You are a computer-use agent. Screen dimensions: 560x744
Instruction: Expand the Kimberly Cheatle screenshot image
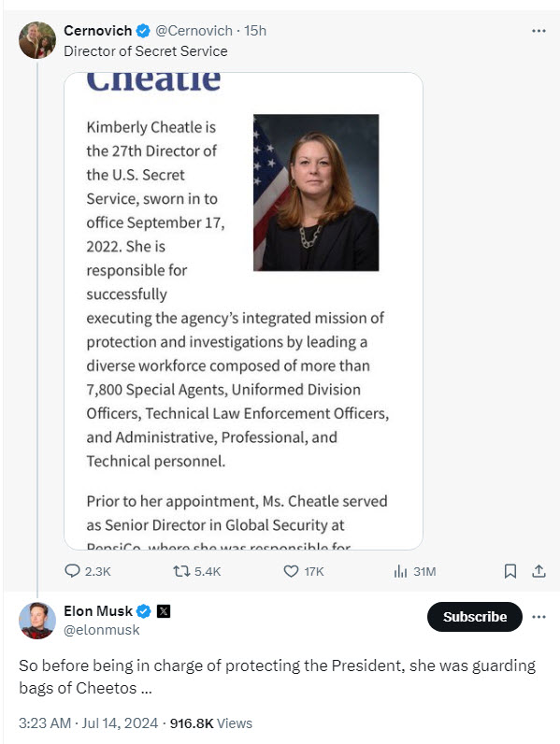point(243,311)
